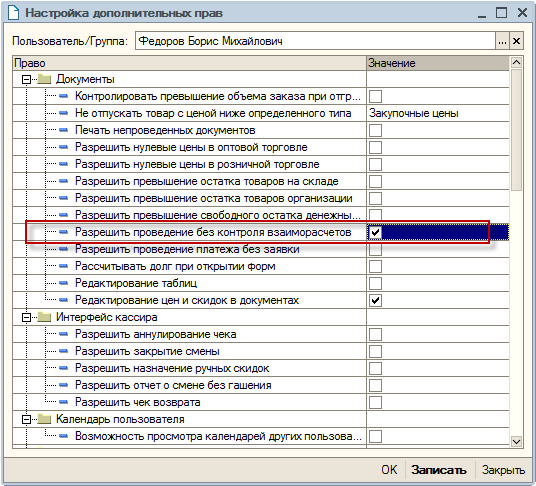
Task: Click the Календарь пользователя folder icon
Action: point(44,419)
